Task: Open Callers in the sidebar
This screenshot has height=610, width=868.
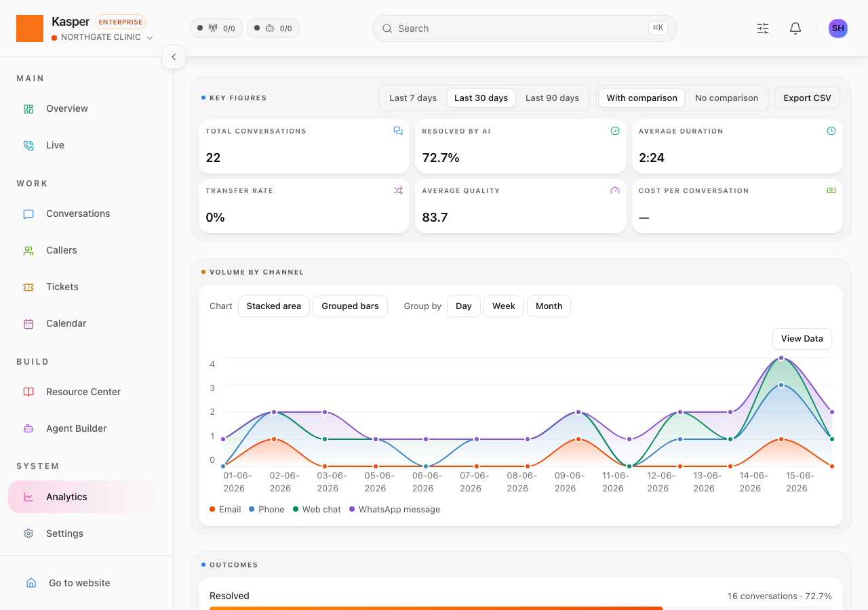Action: [x=87, y=250]
